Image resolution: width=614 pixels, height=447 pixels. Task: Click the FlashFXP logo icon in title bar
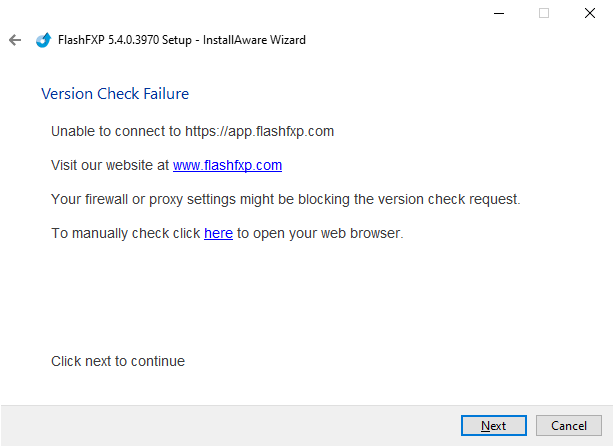(43, 40)
